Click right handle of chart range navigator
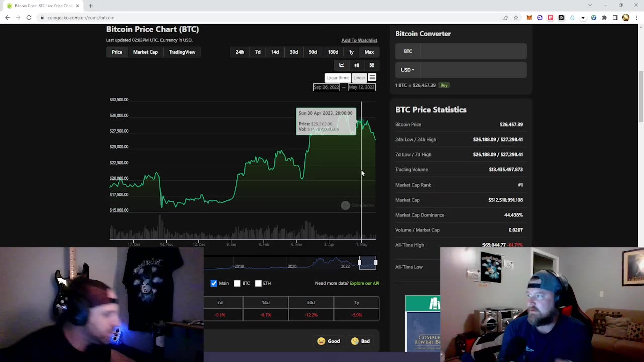 click(x=375, y=263)
